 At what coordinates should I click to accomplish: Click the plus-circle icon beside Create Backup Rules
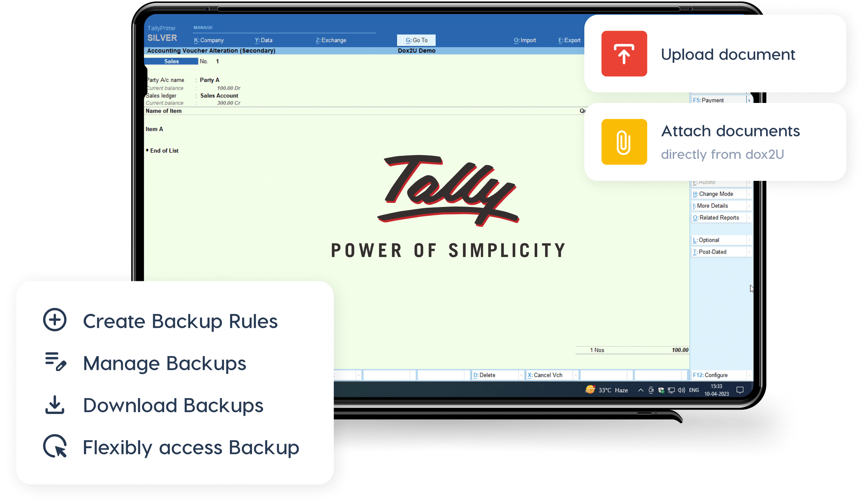coord(55,319)
